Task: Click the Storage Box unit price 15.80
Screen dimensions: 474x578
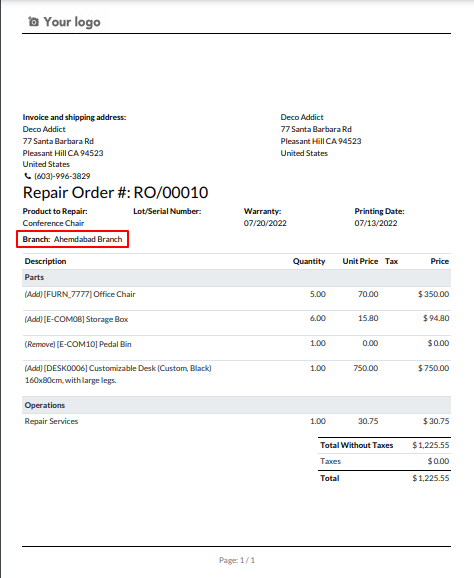Action: [x=368, y=318]
